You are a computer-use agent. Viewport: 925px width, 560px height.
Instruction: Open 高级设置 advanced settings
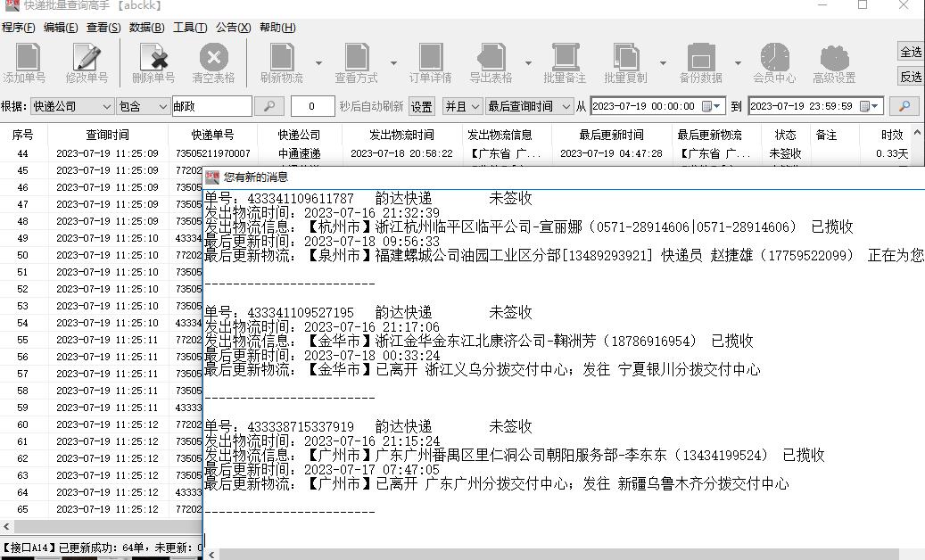click(833, 61)
